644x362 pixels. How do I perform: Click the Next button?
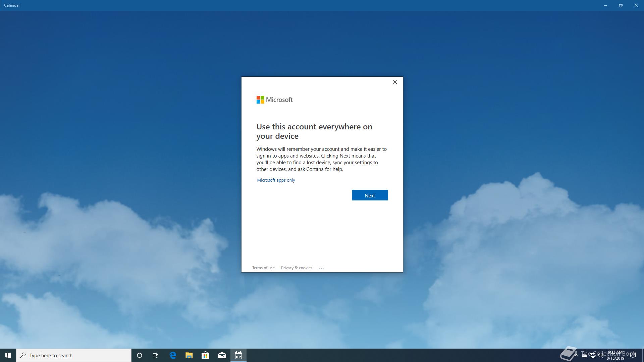coord(370,195)
